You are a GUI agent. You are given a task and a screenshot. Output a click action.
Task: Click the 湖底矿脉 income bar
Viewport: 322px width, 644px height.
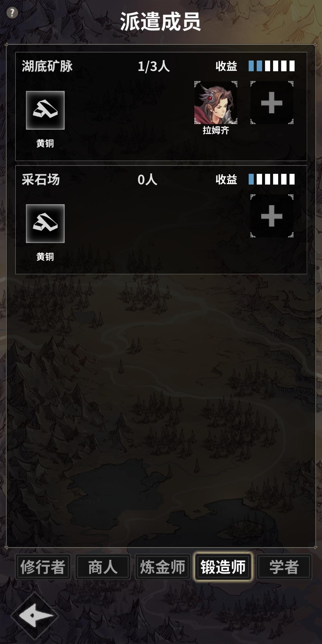click(x=272, y=66)
